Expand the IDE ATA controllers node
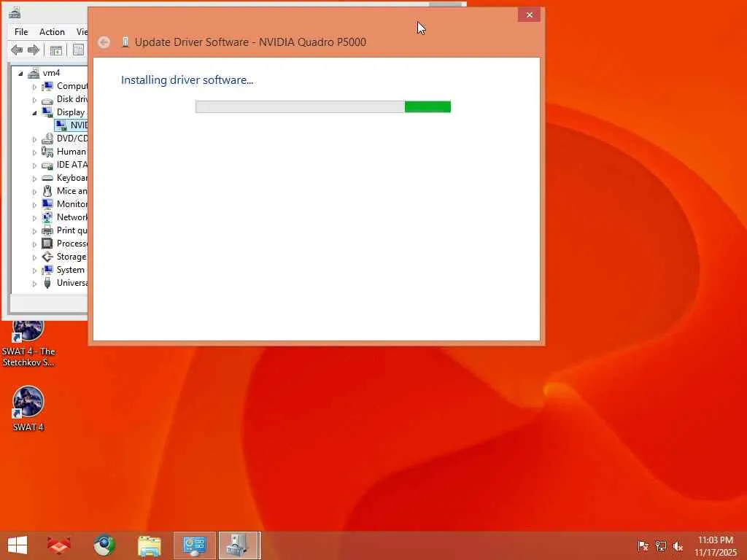 pos(34,166)
